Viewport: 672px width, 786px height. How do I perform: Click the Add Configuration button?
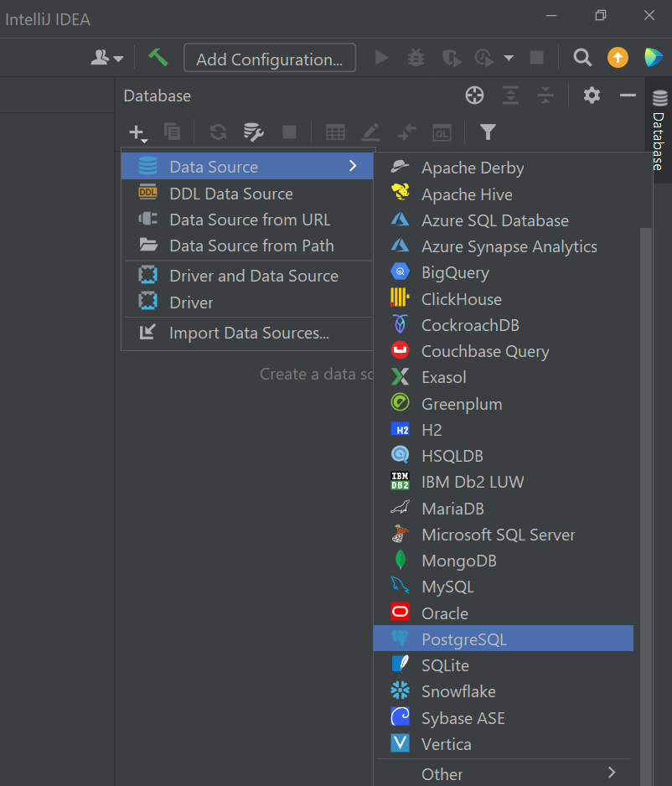[270, 58]
